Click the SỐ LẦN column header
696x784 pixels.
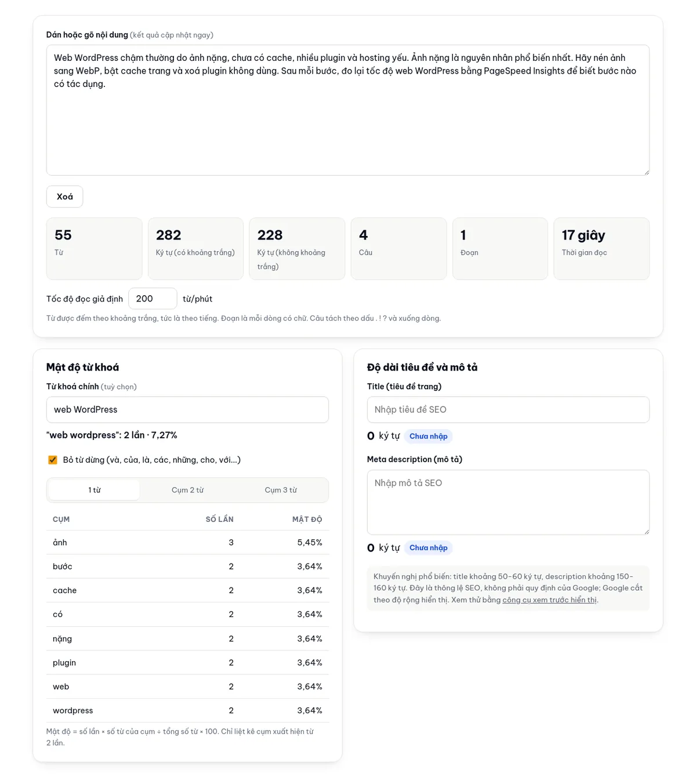pos(219,519)
